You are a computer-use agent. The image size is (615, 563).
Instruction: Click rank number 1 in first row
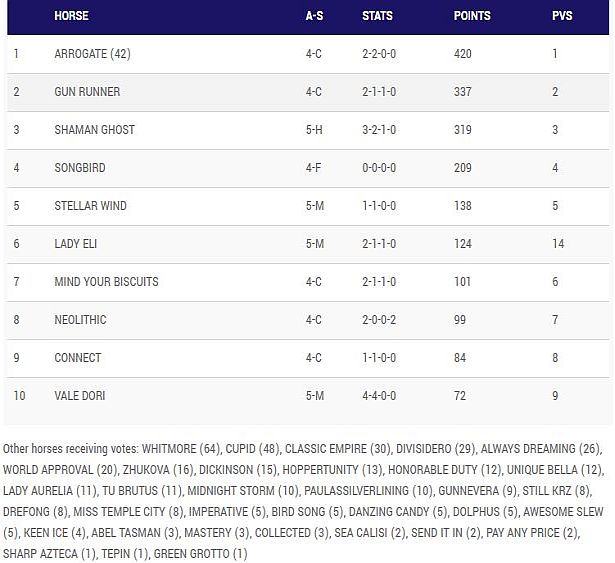pyautogui.click(x=16, y=54)
